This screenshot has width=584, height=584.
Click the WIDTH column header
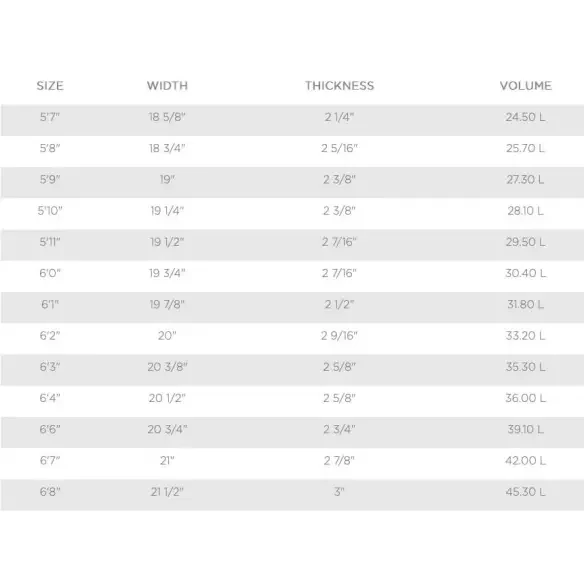(x=167, y=86)
